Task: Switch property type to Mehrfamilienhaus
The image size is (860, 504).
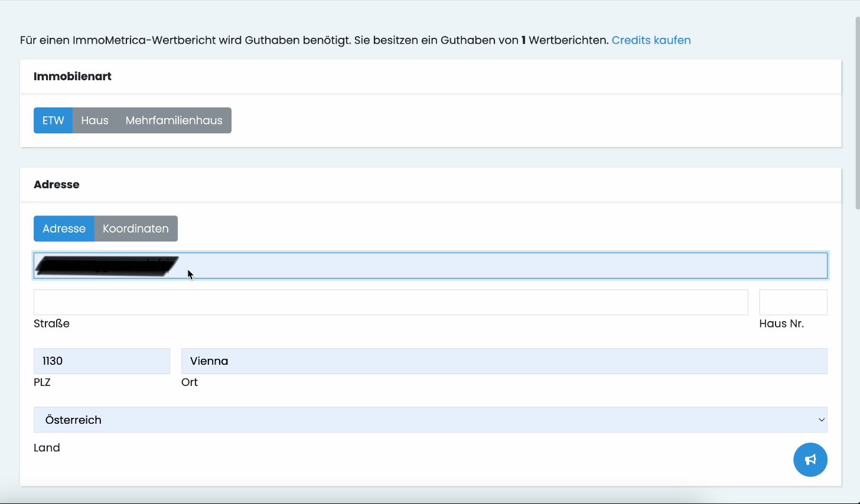Action: (174, 120)
